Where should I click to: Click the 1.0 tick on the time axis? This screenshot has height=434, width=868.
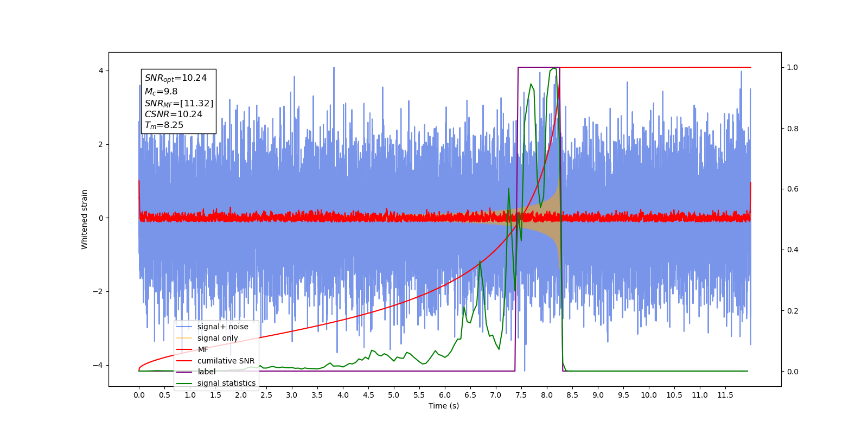[190, 395]
